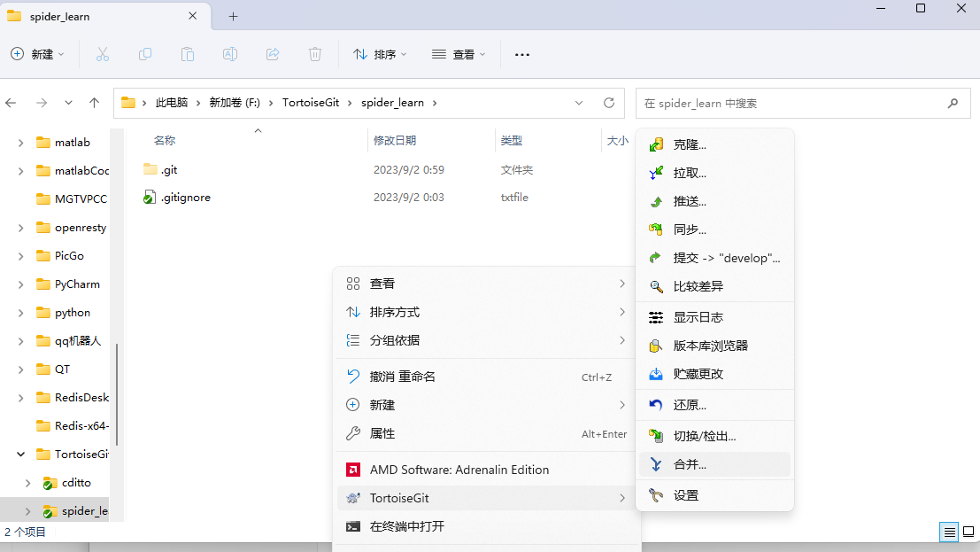Expand the PyCharm tree node
This screenshot has height=552, width=980.
coord(20,284)
